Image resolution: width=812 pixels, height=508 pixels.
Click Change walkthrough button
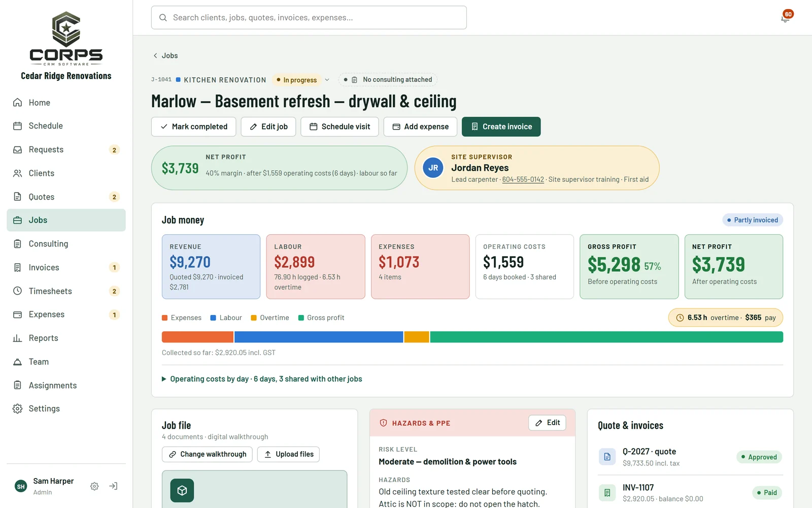[x=207, y=454]
